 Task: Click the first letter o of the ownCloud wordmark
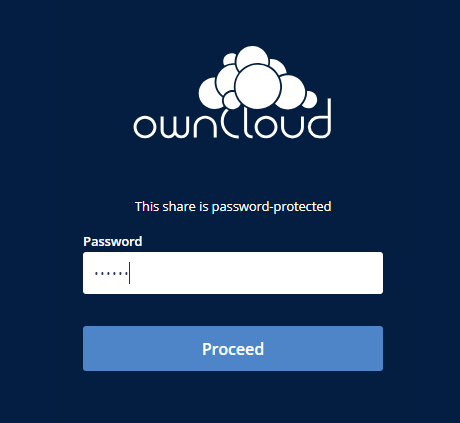(145, 127)
